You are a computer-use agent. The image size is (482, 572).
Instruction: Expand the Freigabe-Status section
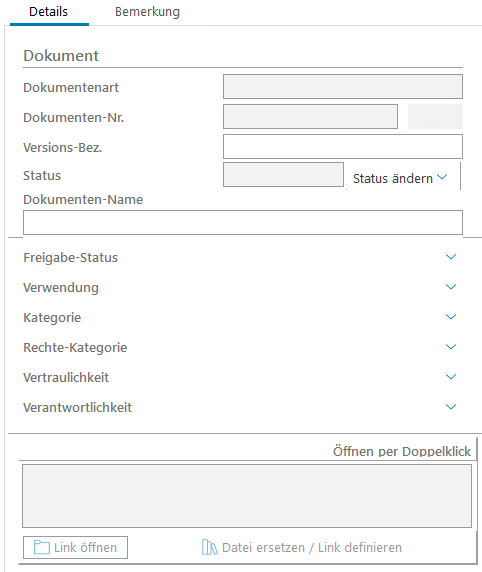click(x=451, y=257)
